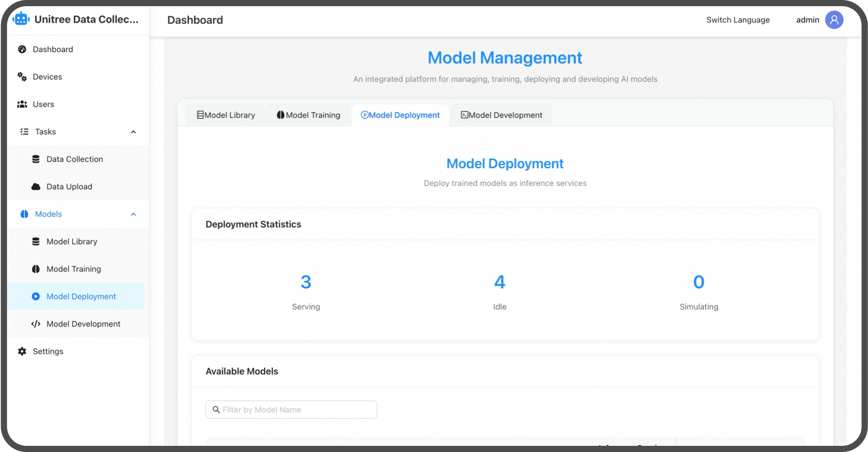
Task: Click the Data Collection database icon
Action: [36, 159]
